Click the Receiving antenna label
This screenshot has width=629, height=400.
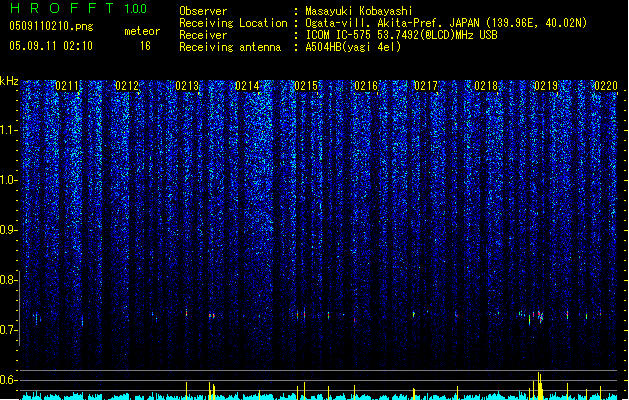pyautogui.click(x=230, y=47)
